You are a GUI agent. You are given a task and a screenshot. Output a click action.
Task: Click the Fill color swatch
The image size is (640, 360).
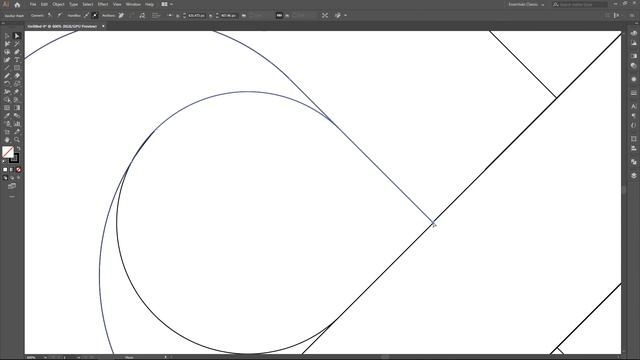point(8,152)
